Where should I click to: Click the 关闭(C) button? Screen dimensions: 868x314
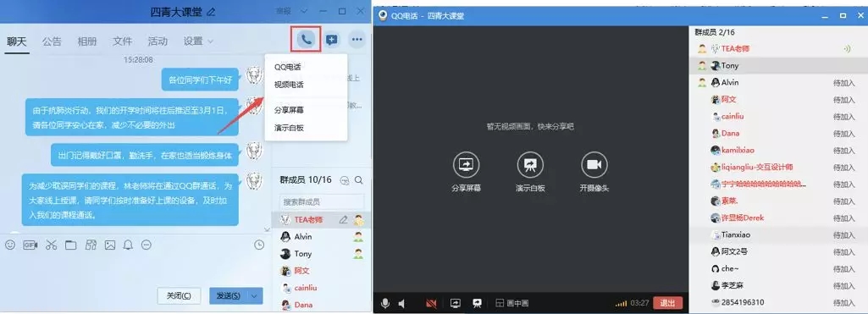[179, 295]
